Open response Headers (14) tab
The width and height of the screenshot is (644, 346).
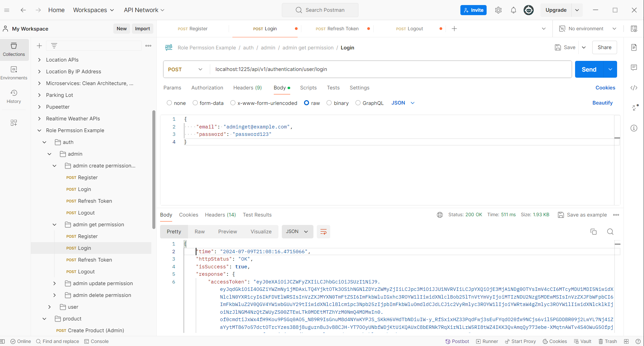(x=220, y=215)
